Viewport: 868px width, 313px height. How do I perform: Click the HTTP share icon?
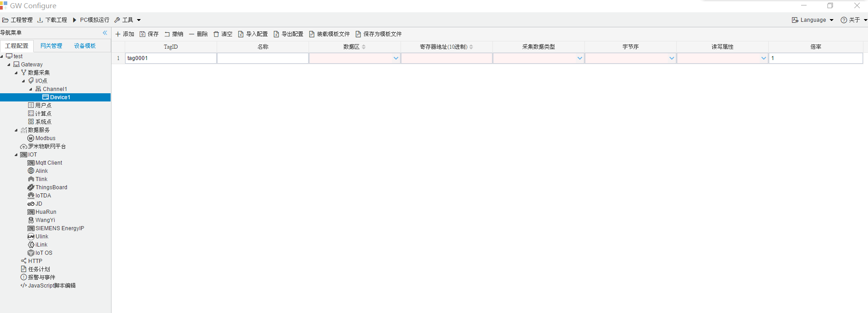pos(24,261)
